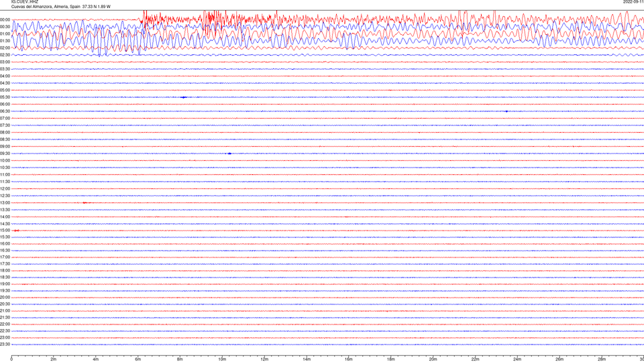Click the 19:00 trace time label

point(5,284)
